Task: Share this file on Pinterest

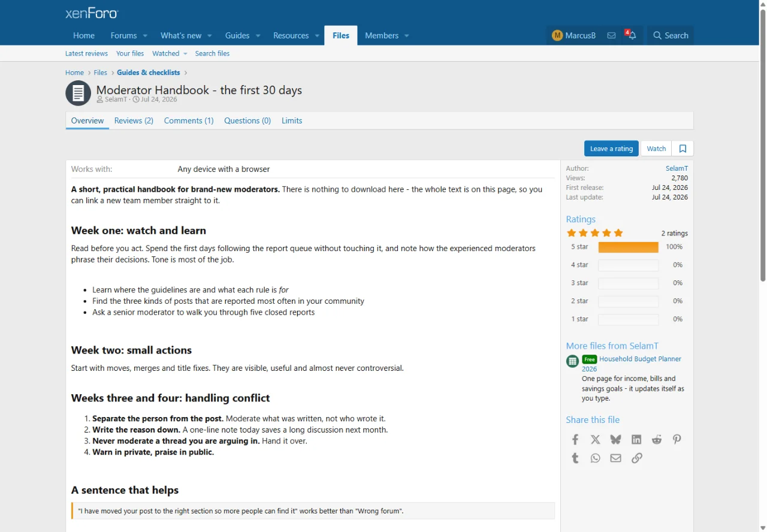Action: [x=677, y=440]
